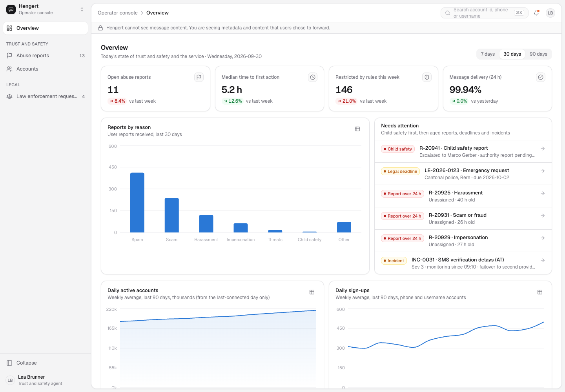
Task: Click the 99.94% delivery value
Action: point(465,90)
